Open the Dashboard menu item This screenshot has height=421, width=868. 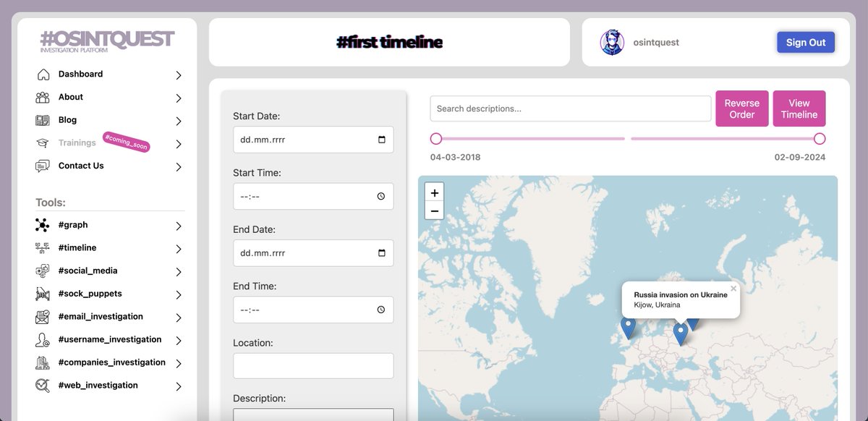point(80,74)
